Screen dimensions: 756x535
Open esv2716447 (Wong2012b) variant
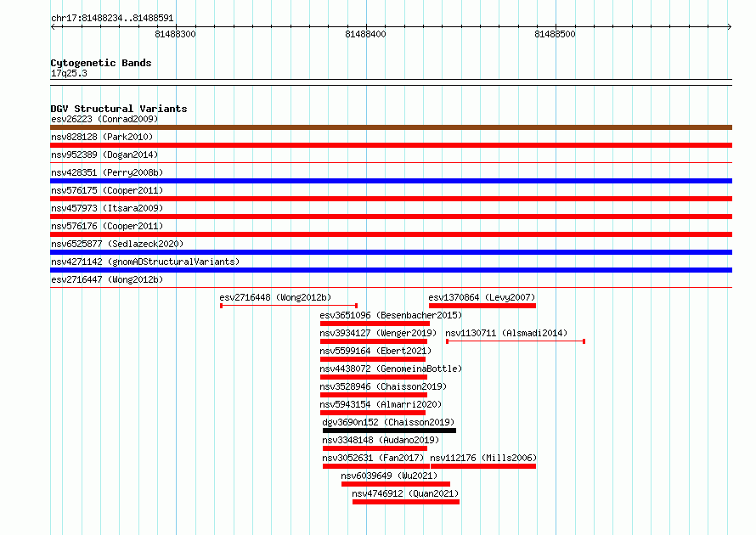point(107,279)
